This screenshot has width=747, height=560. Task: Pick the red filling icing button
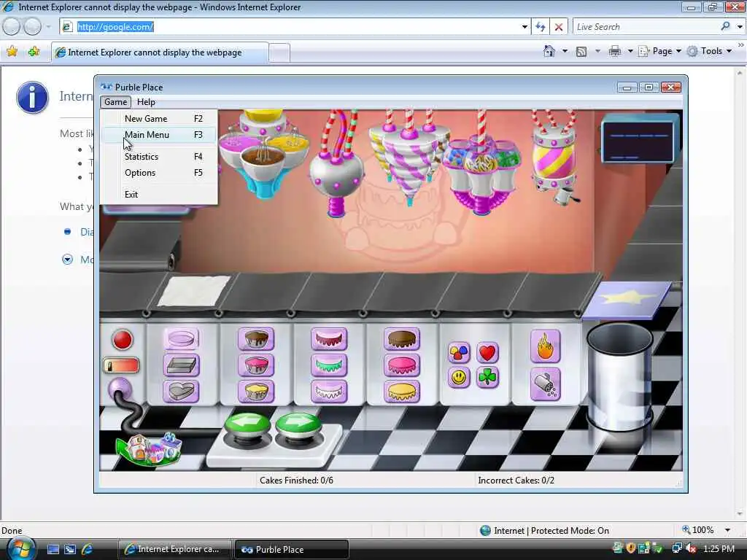click(x=329, y=339)
